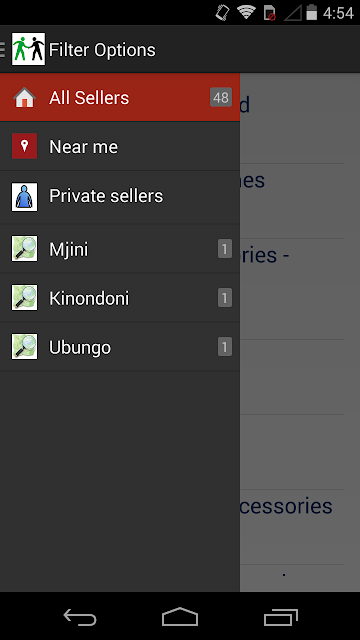This screenshot has height=640, width=360.
Task: Tap the map magnifier icon beside Mjini
Action: pyautogui.click(x=24, y=249)
